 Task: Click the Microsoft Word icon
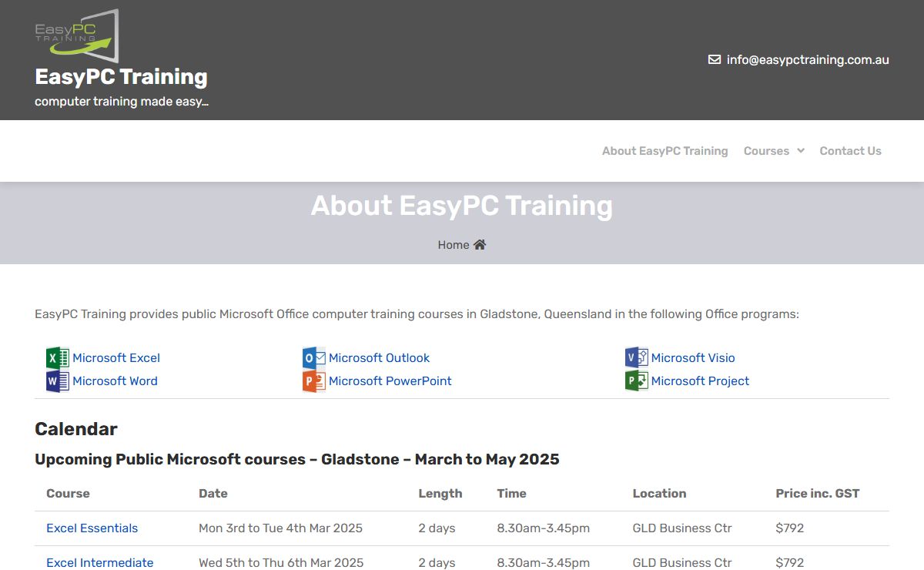pyautogui.click(x=58, y=381)
